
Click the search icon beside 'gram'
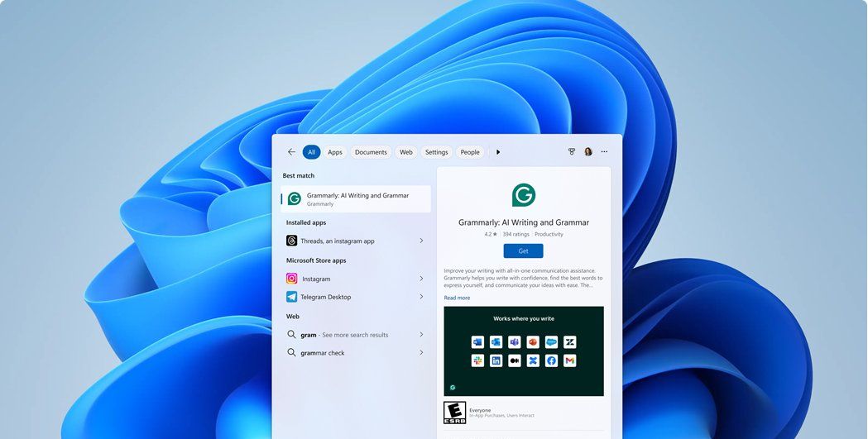tap(291, 335)
